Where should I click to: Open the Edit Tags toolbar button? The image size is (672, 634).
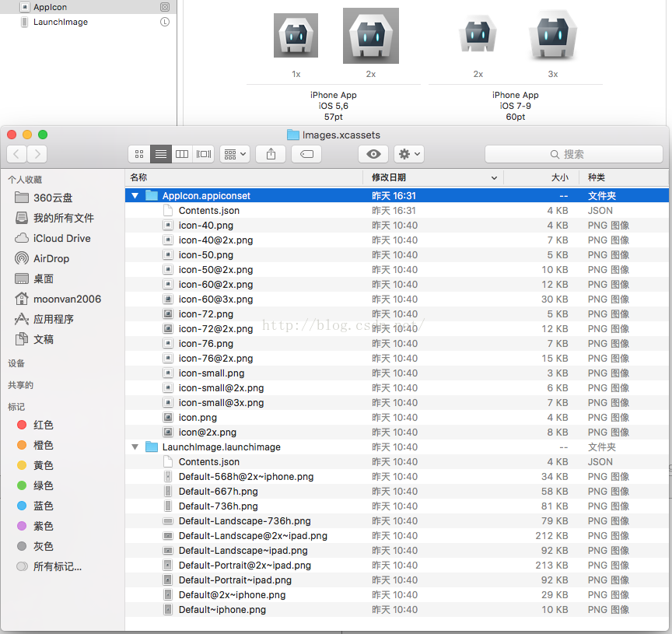point(307,154)
